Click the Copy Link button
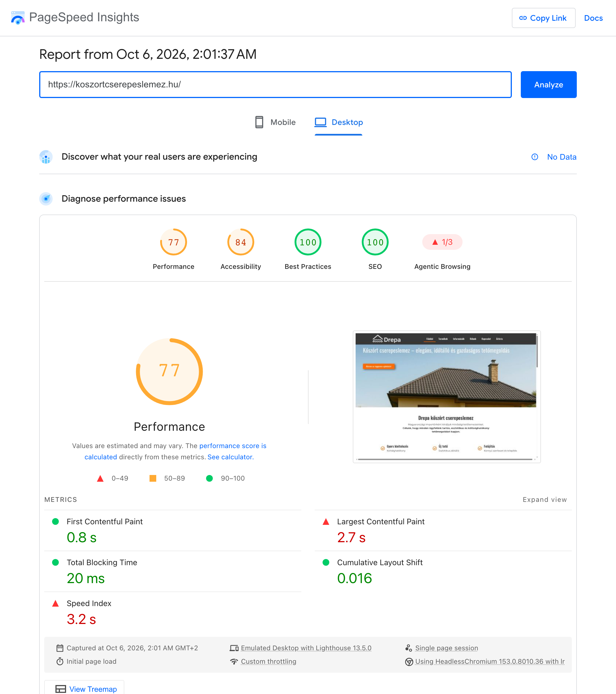616x694 pixels. pos(543,18)
